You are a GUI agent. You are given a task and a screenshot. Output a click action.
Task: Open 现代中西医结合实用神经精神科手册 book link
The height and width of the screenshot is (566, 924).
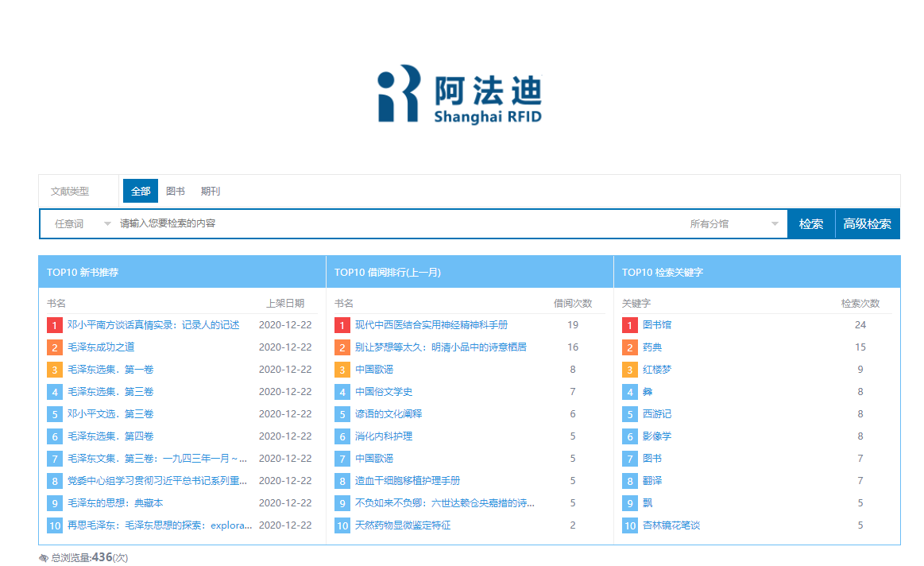pos(431,325)
